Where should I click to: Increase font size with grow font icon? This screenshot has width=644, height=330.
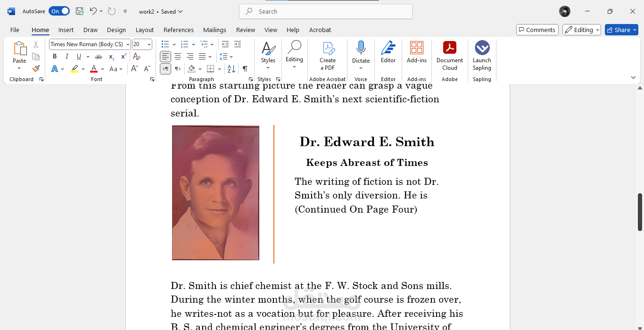pyautogui.click(x=134, y=69)
